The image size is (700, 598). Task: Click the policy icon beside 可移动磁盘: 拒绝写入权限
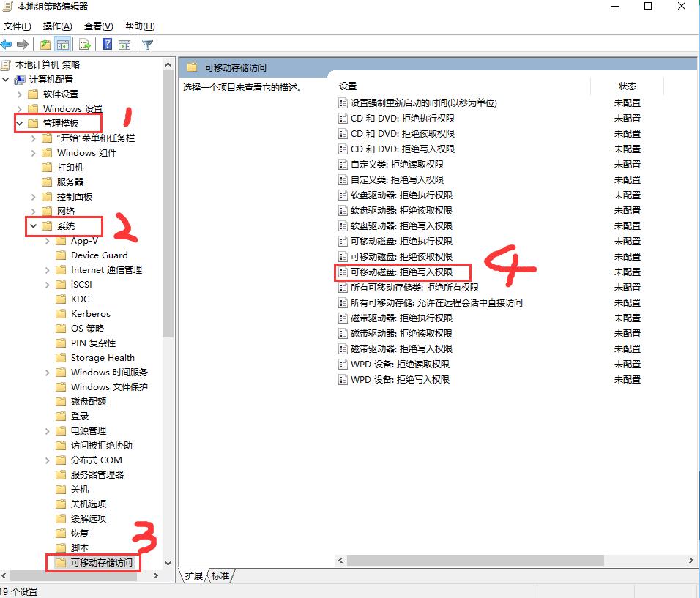coord(343,272)
